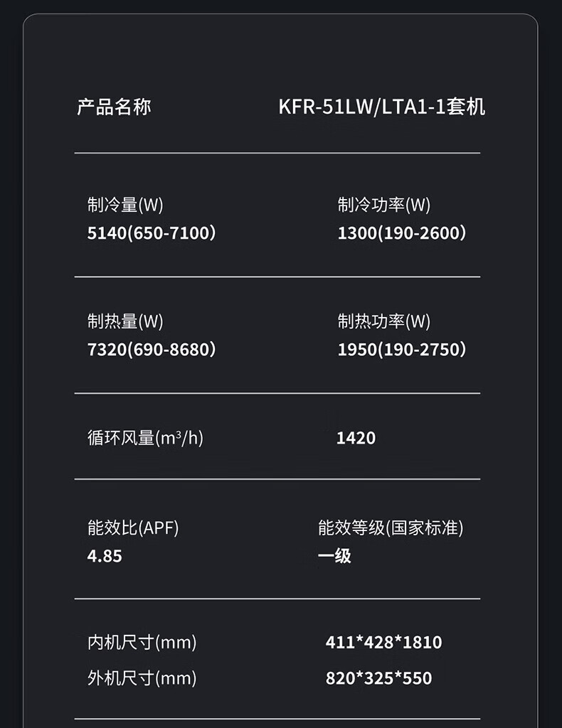Select the heating capacity value 7320(690-8680)

pos(151,350)
